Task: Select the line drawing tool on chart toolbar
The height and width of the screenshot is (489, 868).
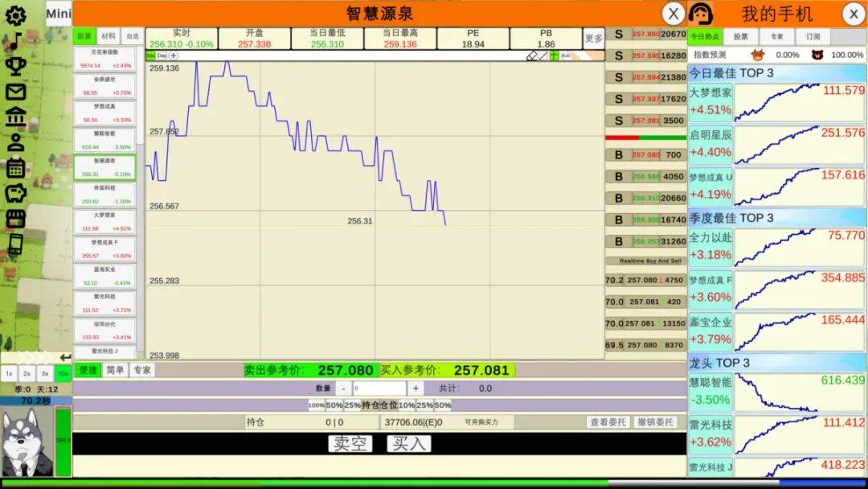Action: [x=543, y=55]
